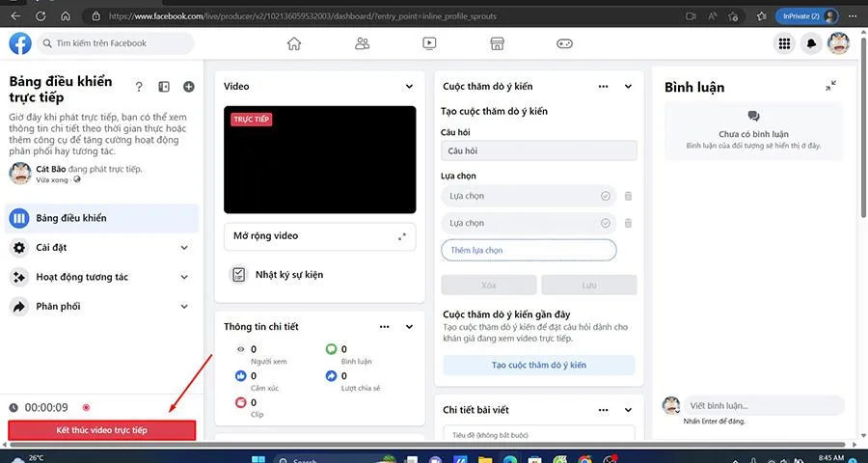Go to Facebook Home feed icon

tap(294, 43)
